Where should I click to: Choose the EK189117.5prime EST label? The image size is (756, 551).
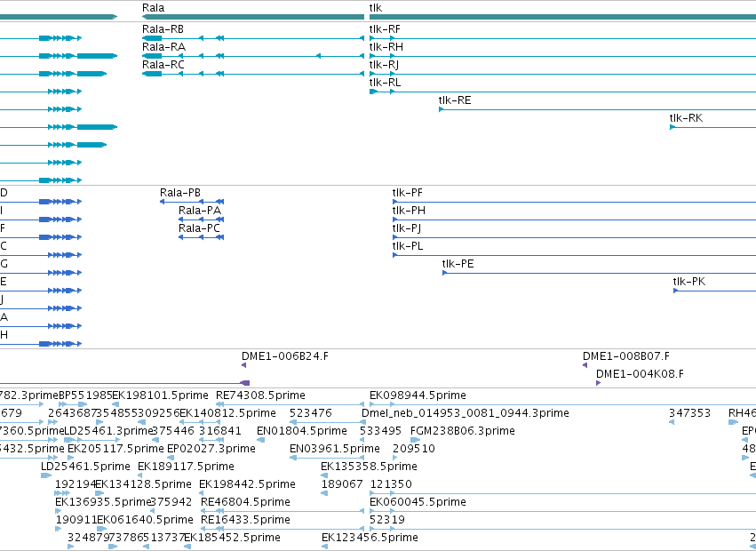pyautogui.click(x=186, y=467)
